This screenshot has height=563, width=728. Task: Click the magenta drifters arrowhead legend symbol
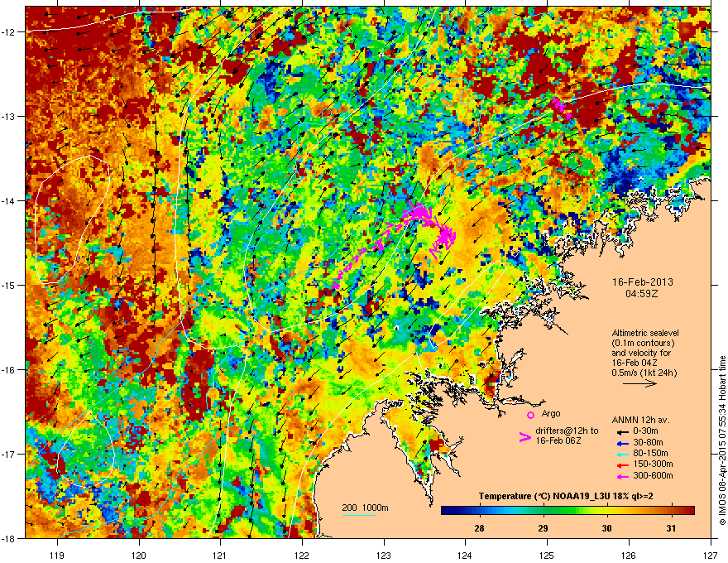(524, 437)
